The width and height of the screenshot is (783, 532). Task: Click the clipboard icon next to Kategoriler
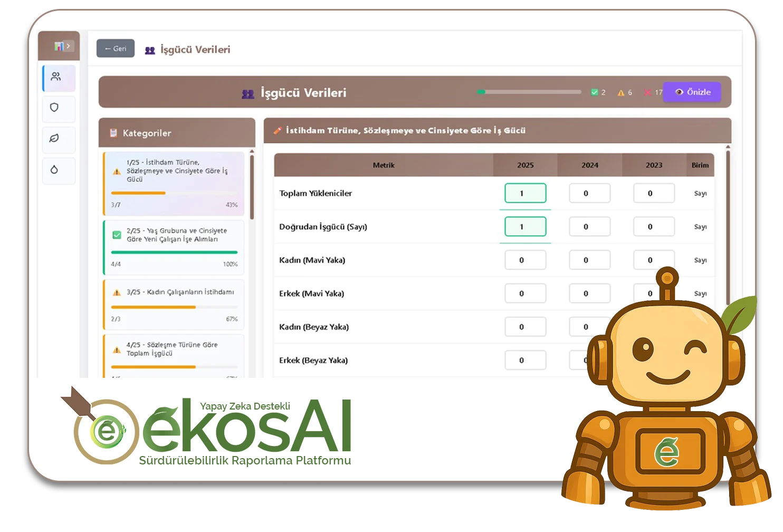tap(113, 133)
